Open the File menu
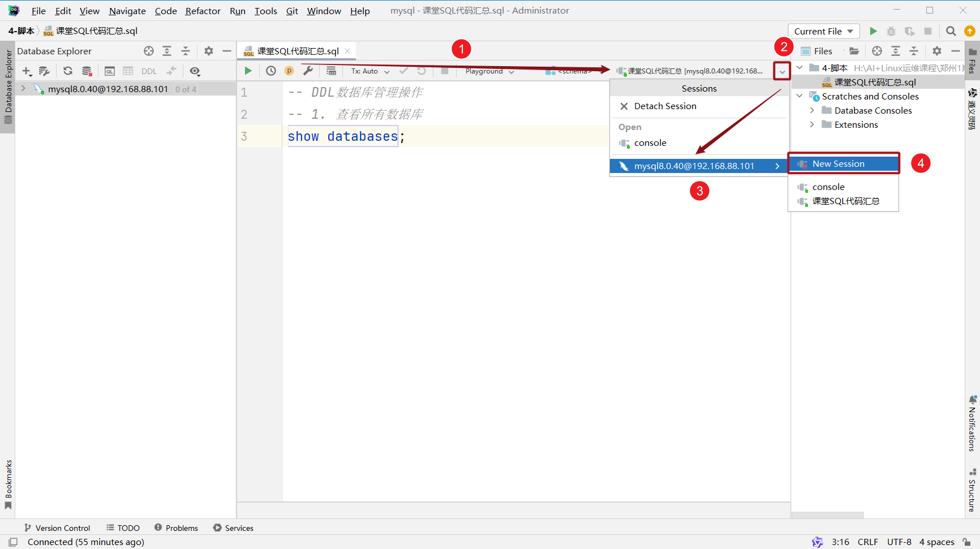Image resolution: width=980 pixels, height=549 pixels. (x=38, y=11)
